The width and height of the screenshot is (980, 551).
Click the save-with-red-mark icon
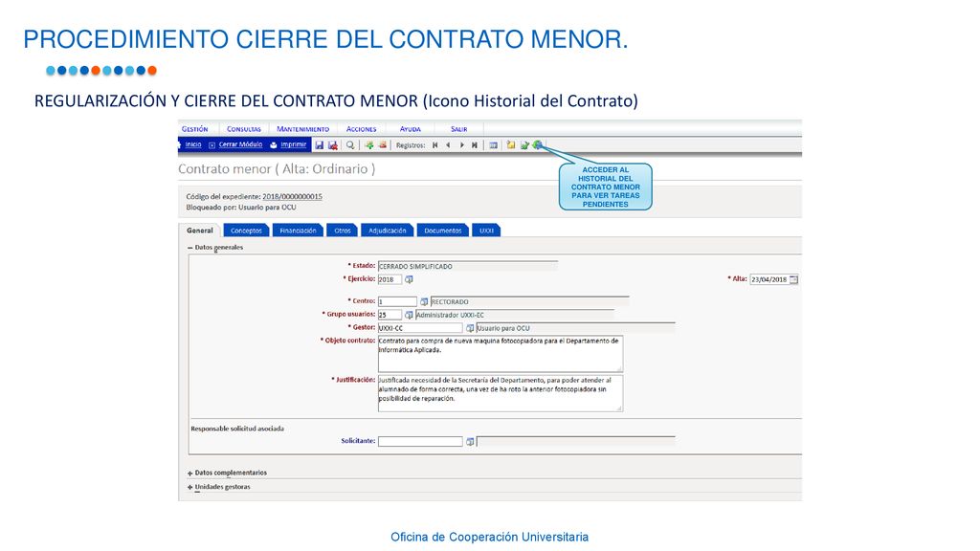(x=333, y=145)
